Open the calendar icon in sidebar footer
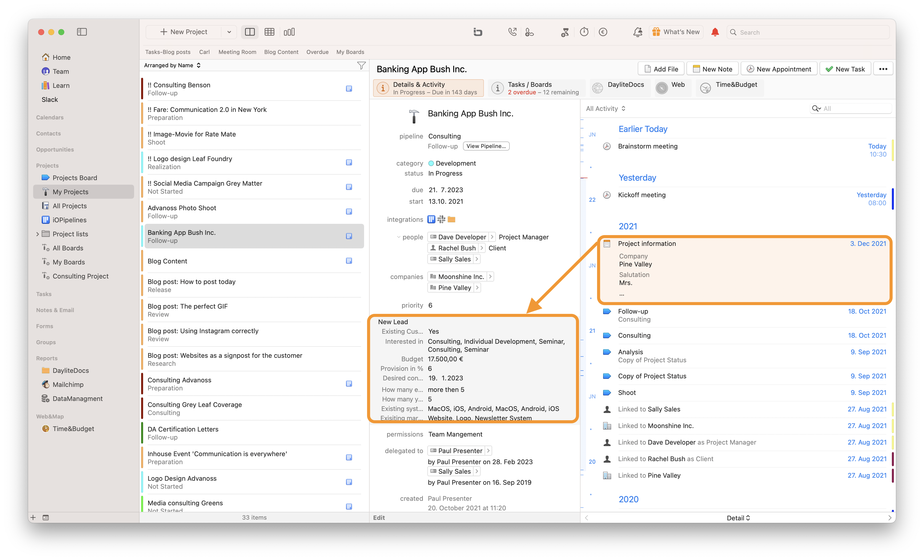This screenshot has width=924, height=560. click(46, 517)
